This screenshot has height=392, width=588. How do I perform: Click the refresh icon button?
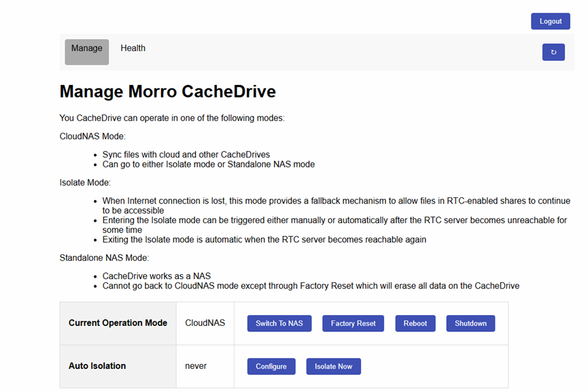[553, 52]
